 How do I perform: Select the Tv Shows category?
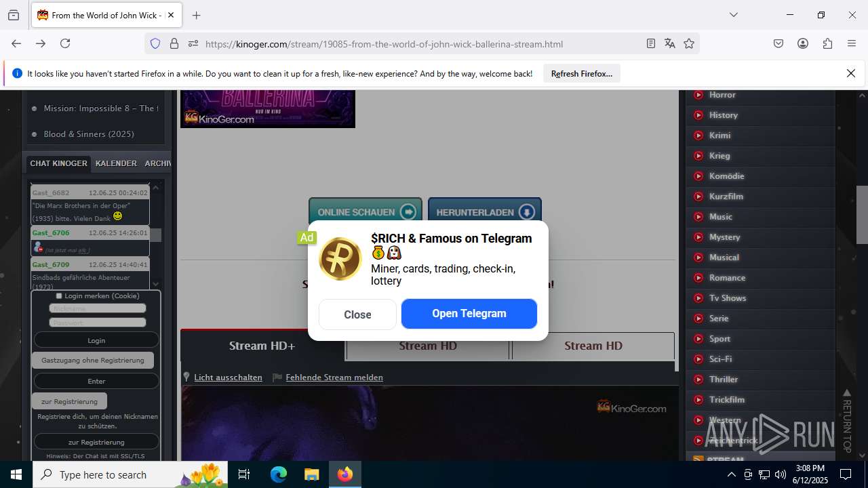[x=728, y=298]
